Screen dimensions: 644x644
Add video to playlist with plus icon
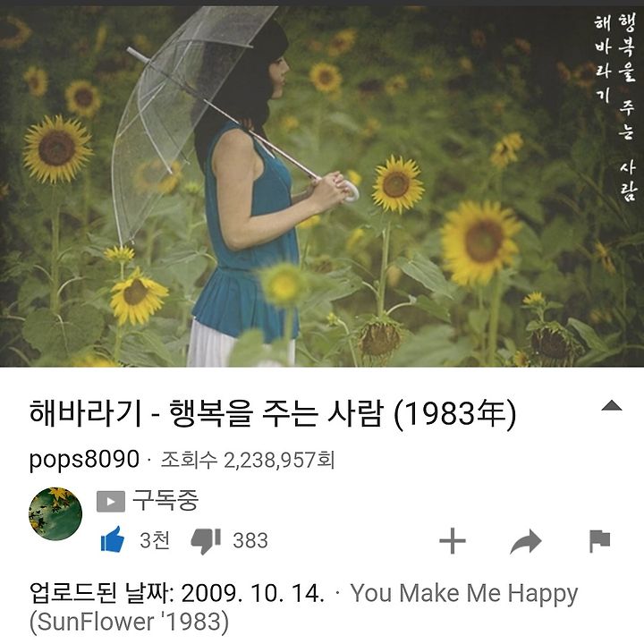click(453, 541)
